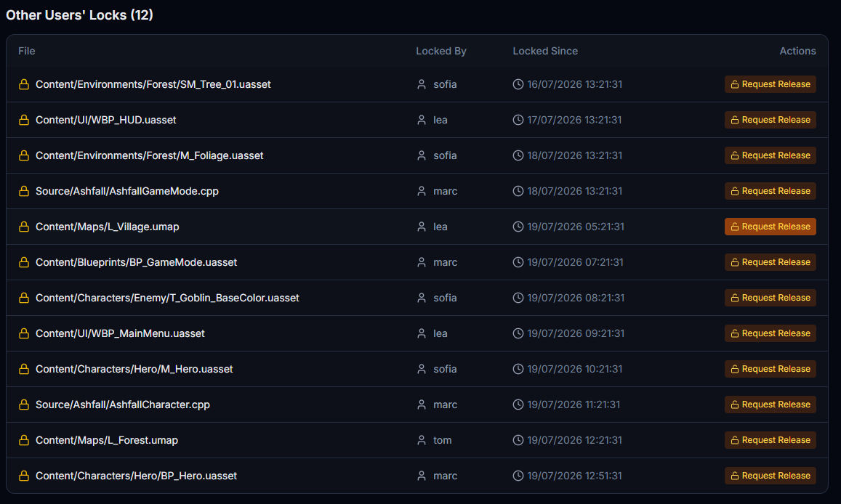Select file Content/UI/WBP_MainMenu.uasset
841x504 pixels.
pyautogui.click(x=120, y=333)
